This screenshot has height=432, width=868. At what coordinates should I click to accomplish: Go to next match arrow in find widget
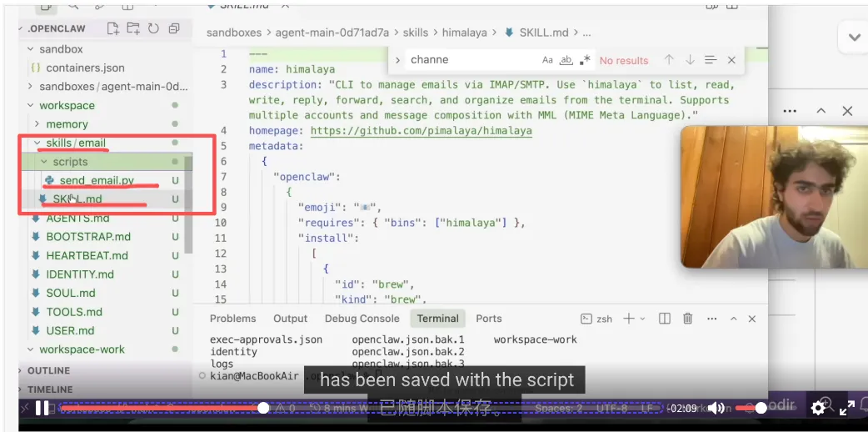pyautogui.click(x=690, y=60)
